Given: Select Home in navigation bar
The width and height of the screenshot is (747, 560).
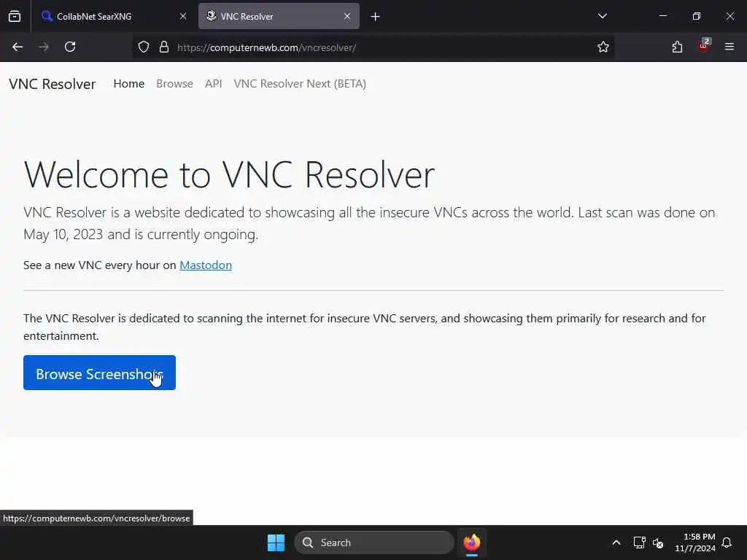Looking at the screenshot, I should point(128,84).
